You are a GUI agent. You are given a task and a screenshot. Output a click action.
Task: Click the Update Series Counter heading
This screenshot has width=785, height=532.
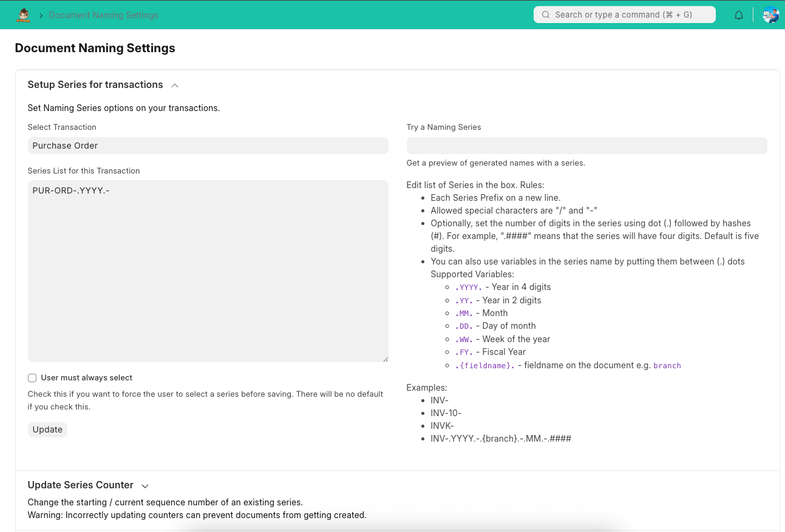80,485
